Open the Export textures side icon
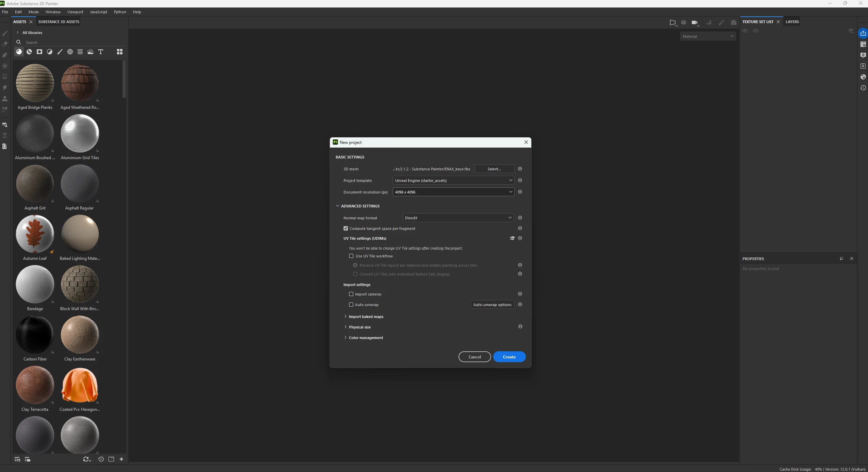Image resolution: width=868 pixels, height=472 pixels. point(863,33)
